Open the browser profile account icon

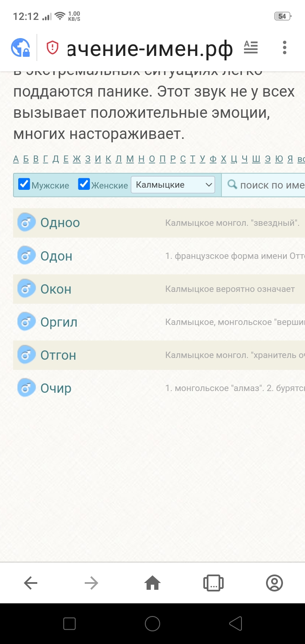click(x=274, y=583)
